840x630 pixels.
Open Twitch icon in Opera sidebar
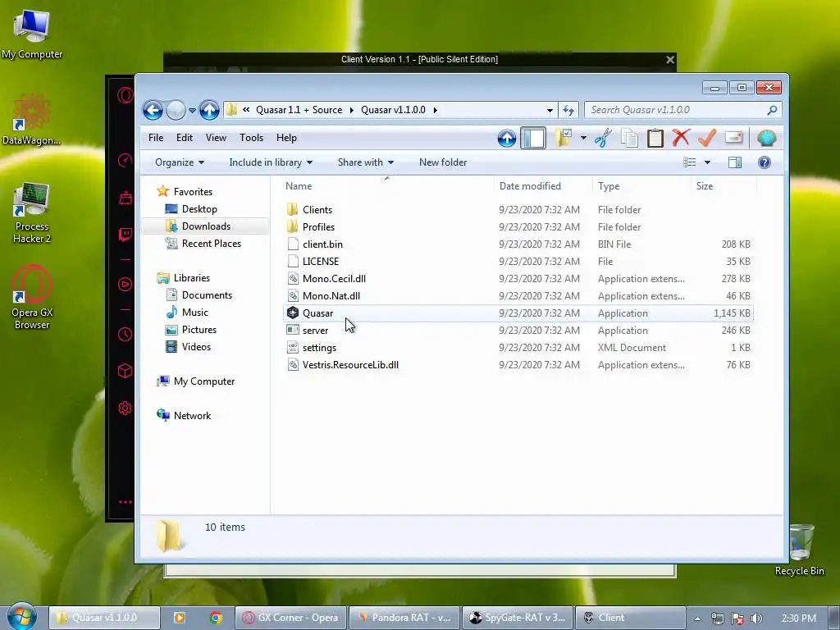tap(125, 235)
